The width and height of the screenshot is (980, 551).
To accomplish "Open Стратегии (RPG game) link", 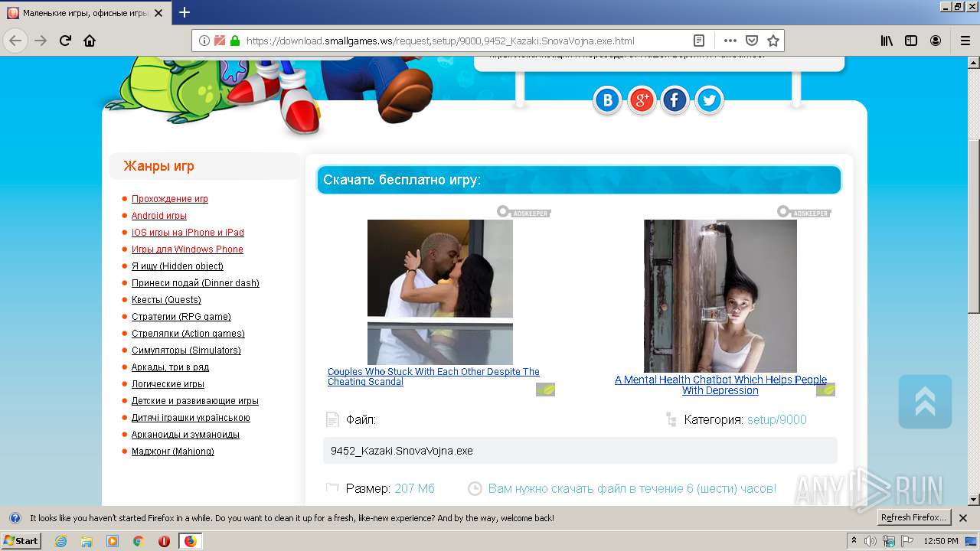I will (x=181, y=317).
